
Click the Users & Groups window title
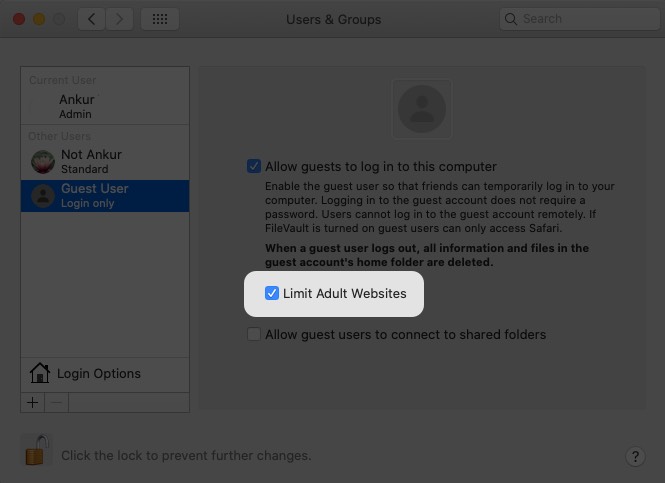point(333,20)
